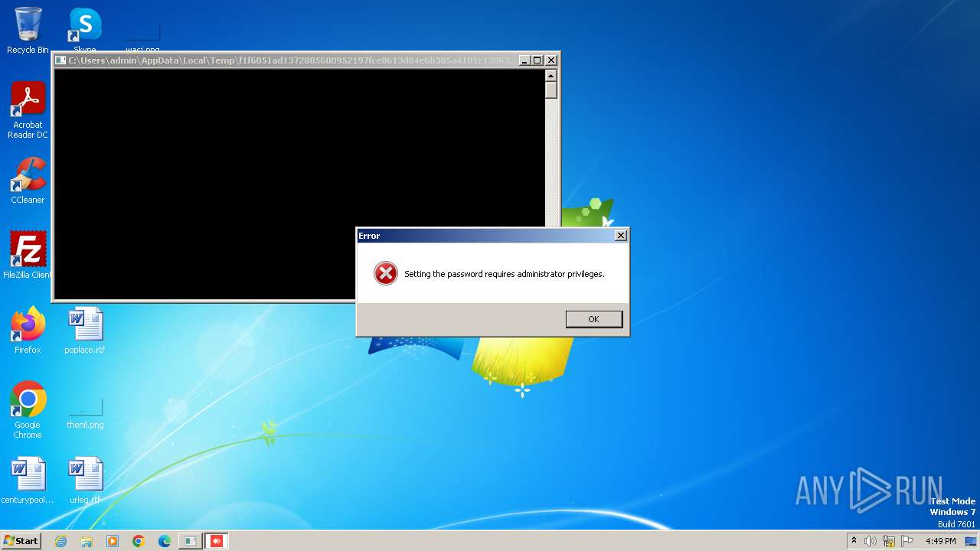Open Microsoft Edge from taskbar

[165, 541]
